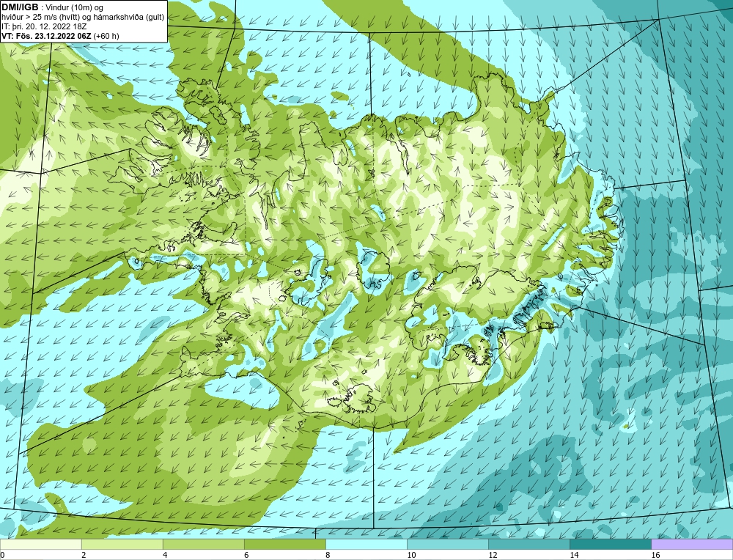
Task: Click the 'DMI/IGB' title text
Action: pos(19,7)
